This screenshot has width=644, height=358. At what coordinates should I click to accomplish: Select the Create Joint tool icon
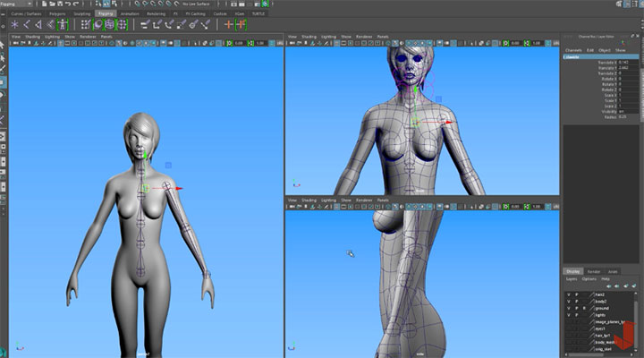27,25
